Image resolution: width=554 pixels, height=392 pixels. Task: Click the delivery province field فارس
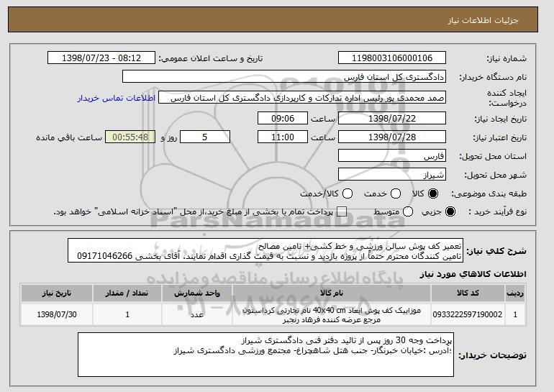[x=392, y=156]
